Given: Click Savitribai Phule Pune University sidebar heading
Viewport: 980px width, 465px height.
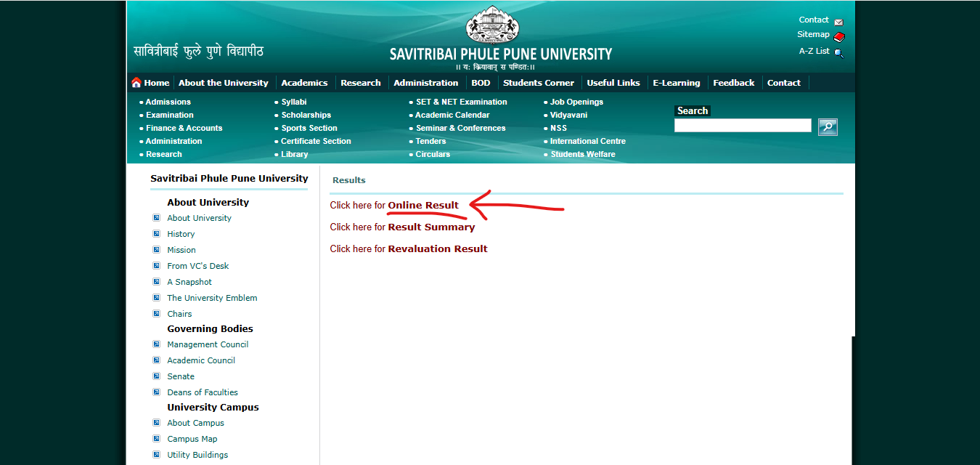Looking at the screenshot, I should click(229, 178).
